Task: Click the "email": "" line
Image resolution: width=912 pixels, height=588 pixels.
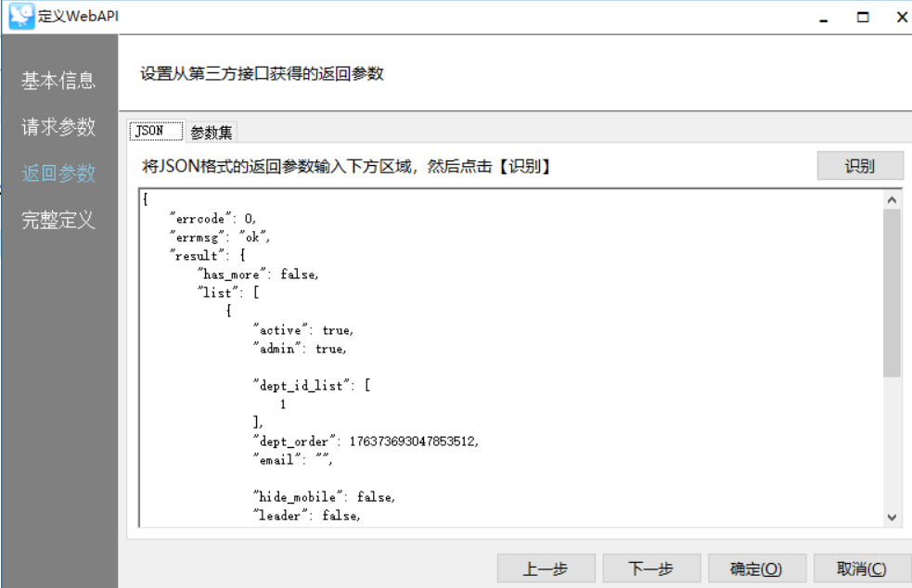Action: tap(292, 459)
